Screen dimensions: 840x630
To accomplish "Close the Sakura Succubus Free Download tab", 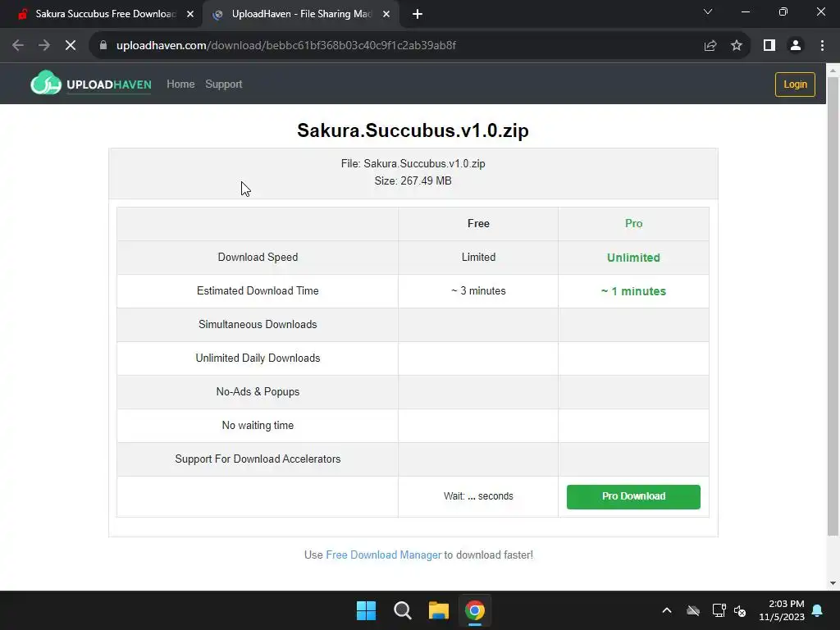I will click(x=190, y=15).
